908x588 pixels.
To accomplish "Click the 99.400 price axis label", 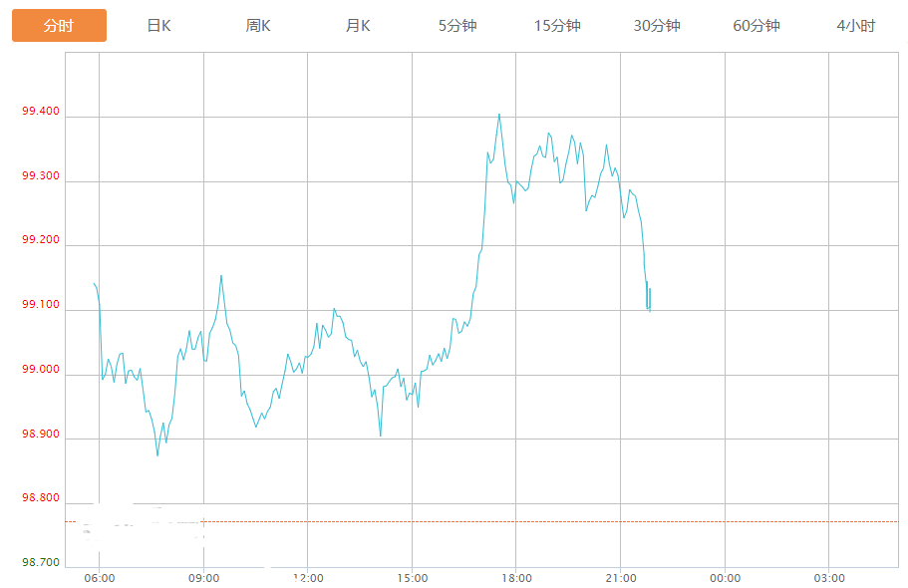I will [40, 114].
